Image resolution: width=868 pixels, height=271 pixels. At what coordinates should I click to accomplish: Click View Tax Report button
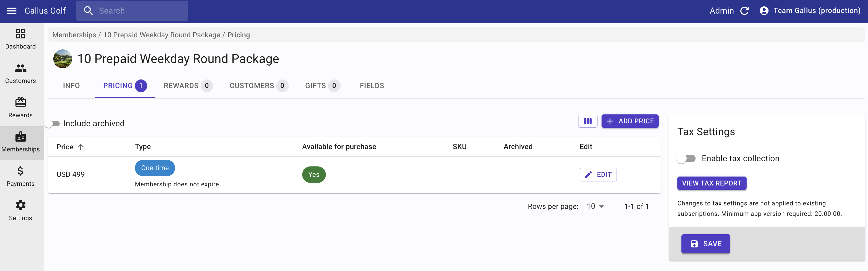point(712,183)
